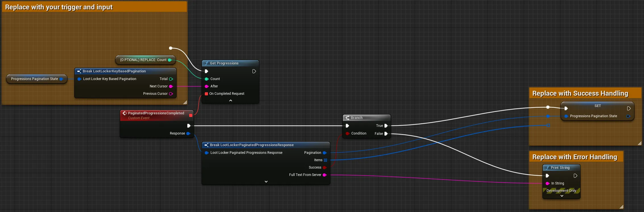Click the Loot Locker Paginated Progressions Response input pin
Screen dimensions: 644x212
[207, 153]
